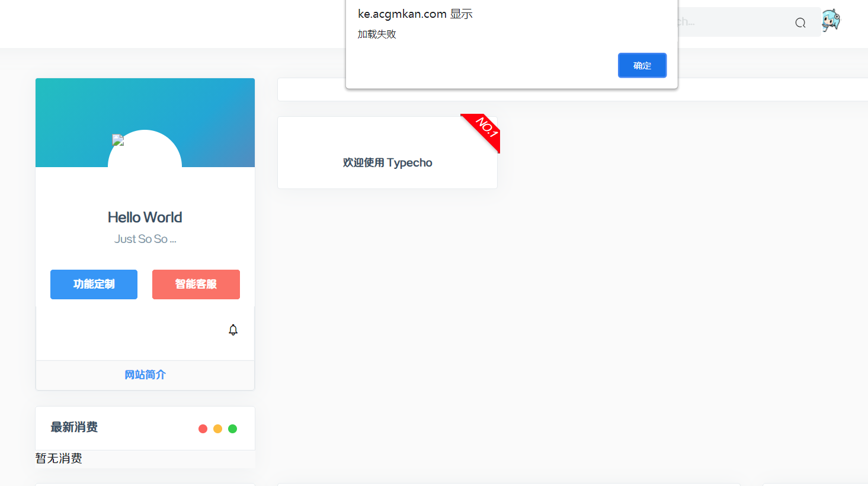868x486 pixels.
Task: Click the 智能客服 button
Action: (x=196, y=284)
